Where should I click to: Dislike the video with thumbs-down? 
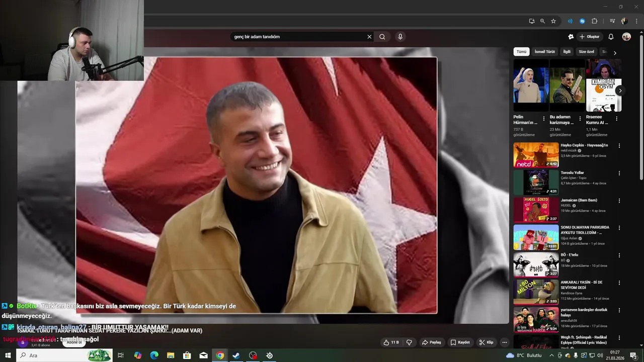[x=409, y=342]
